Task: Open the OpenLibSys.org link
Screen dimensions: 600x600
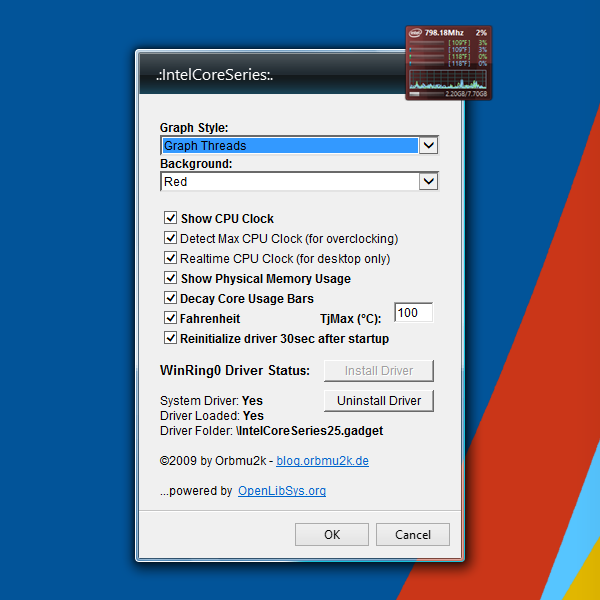Action: [x=282, y=491]
